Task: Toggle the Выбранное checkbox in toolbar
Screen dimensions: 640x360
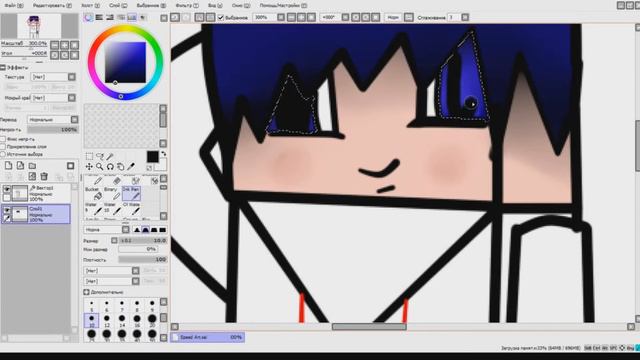Action: pyautogui.click(x=221, y=18)
